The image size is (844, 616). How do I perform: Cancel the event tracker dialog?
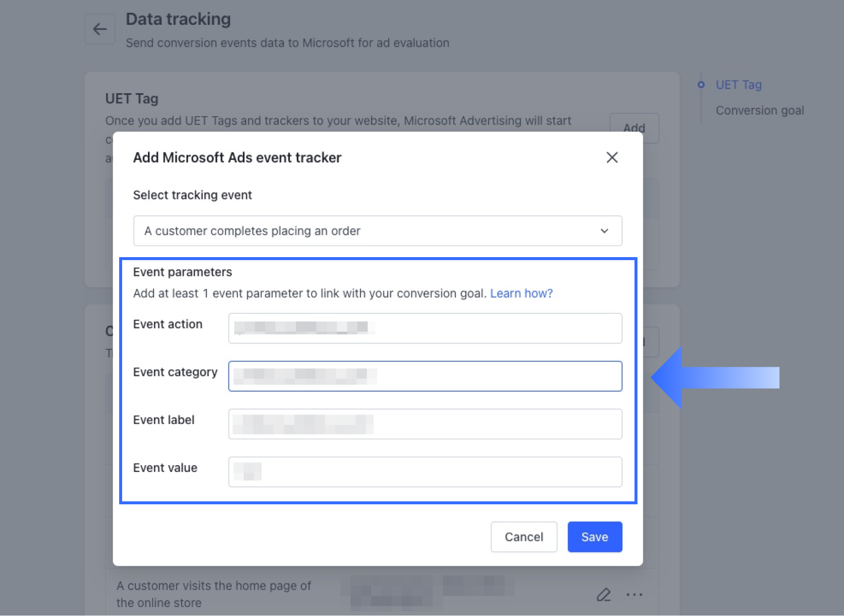point(524,537)
